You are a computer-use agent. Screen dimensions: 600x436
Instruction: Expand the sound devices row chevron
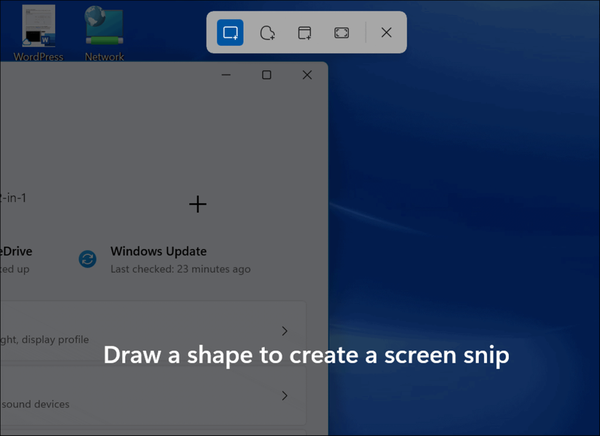(x=284, y=395)
